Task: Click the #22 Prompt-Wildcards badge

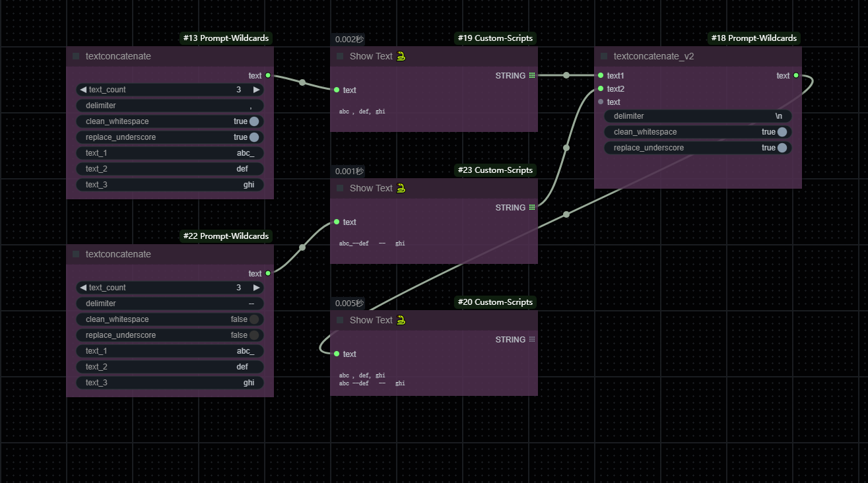Action: tap(226, 236)
